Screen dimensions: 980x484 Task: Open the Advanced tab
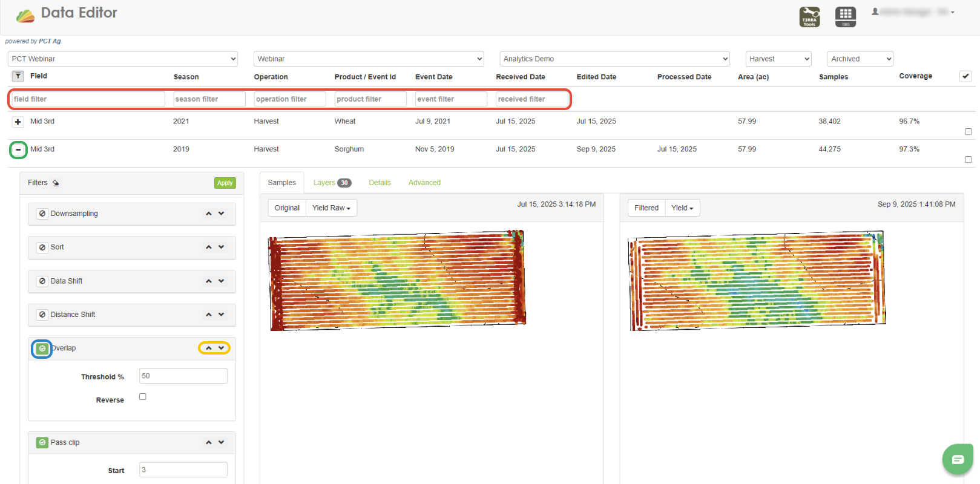click(x=424, y=183)
